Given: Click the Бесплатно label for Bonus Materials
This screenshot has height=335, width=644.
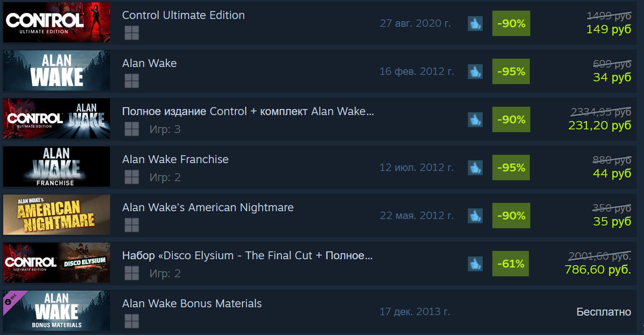Looking at the screenshot, I should tap(604, 312).
